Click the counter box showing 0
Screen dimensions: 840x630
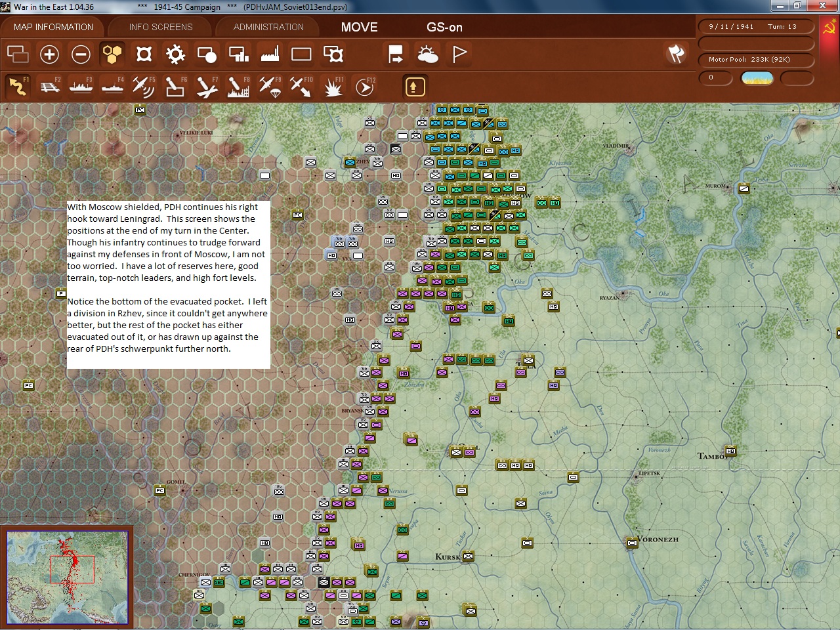[x=715, y=77]
